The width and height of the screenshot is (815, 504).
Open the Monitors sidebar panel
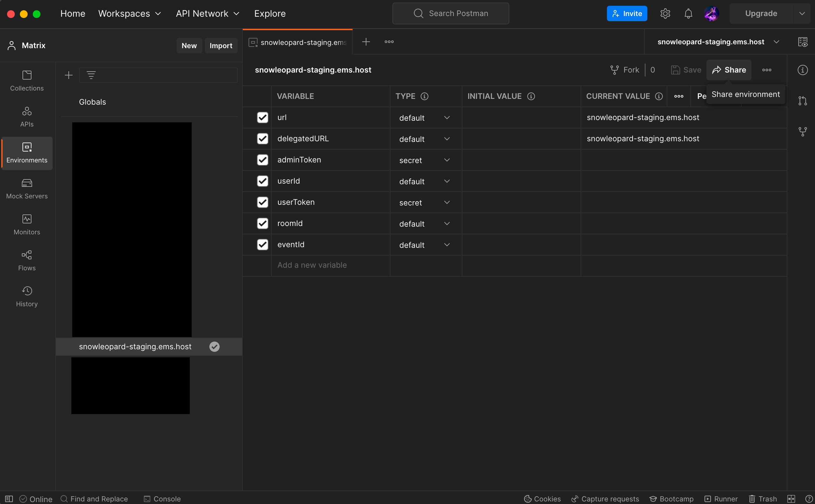[x=27, y=225]
